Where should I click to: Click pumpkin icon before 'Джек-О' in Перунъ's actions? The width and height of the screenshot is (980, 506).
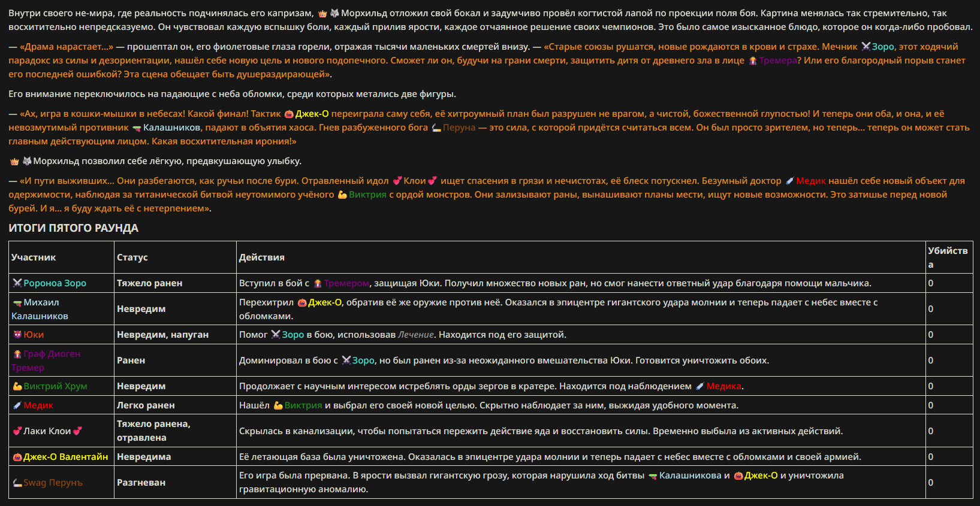coord(738,475)
